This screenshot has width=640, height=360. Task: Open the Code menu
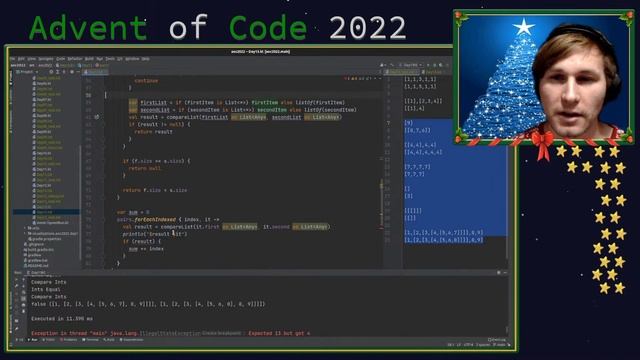pyautogui.click(x=60, y=59)
